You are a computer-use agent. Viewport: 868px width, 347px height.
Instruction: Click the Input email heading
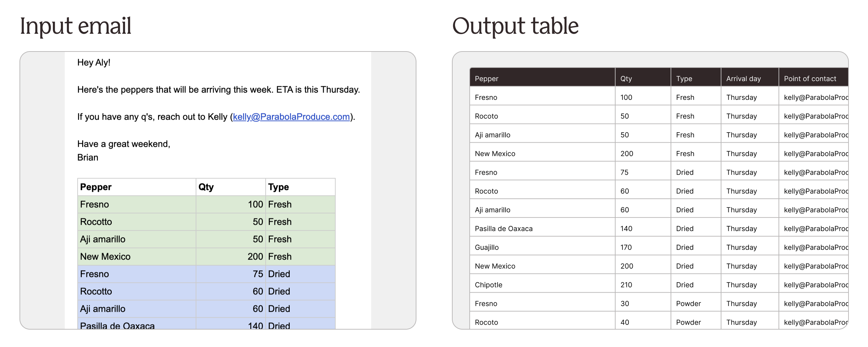[76, 26]
